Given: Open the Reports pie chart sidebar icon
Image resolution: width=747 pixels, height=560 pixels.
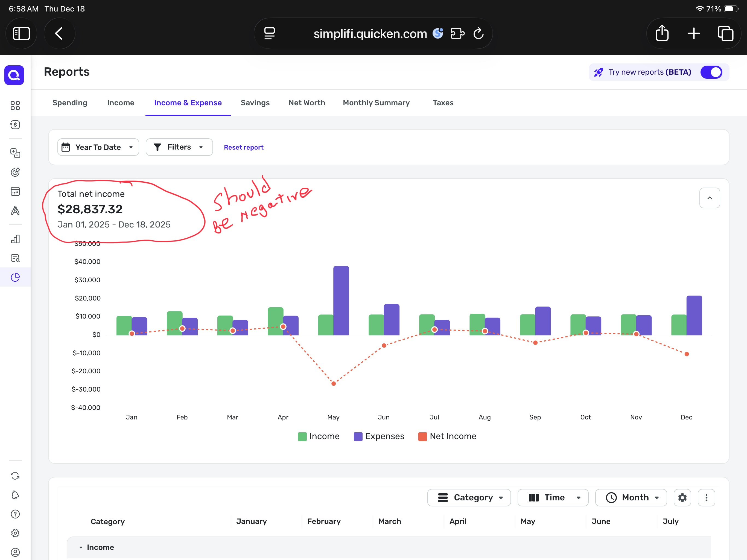Looking at the screenshot, I should [15, 277].
